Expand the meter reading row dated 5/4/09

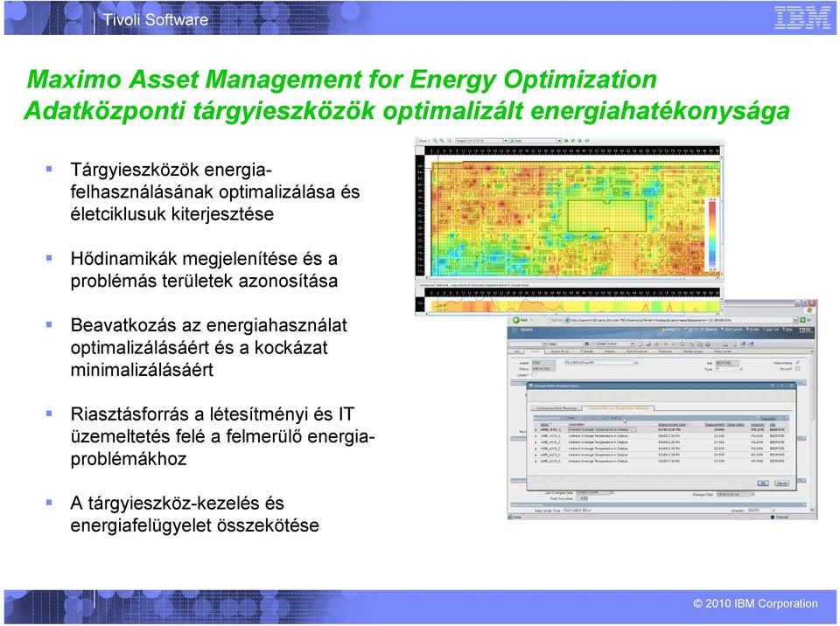pyautogui.click(x=535, y=449)
